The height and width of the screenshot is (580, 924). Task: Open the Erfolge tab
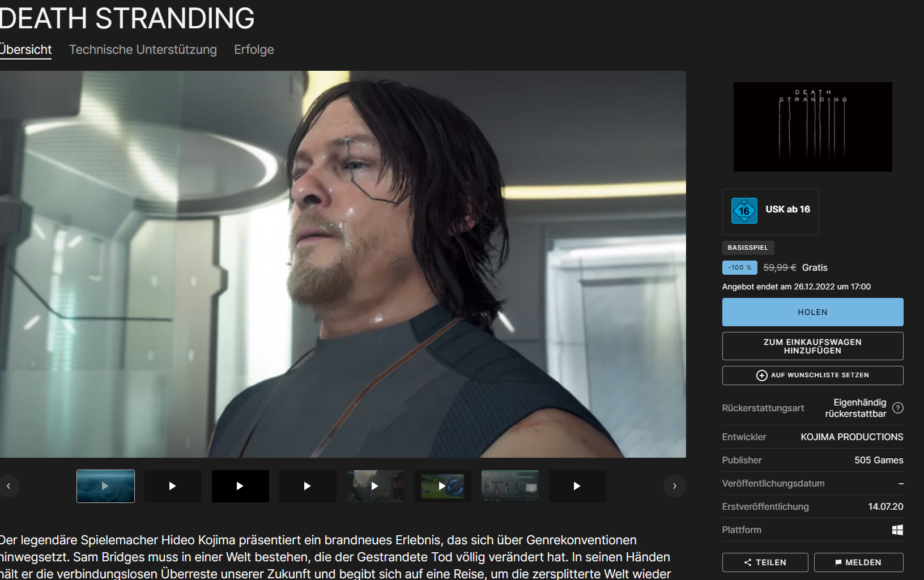coord(254,50)
